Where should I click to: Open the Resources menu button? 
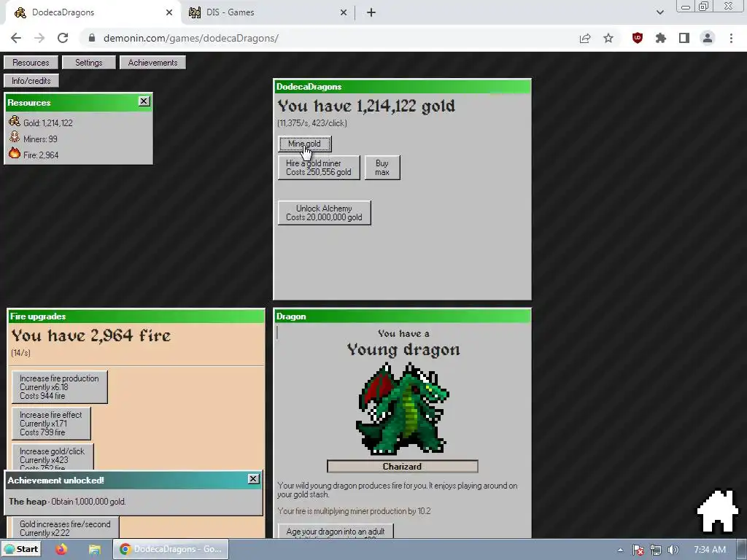pyautogui.click(x=31, y=63)
